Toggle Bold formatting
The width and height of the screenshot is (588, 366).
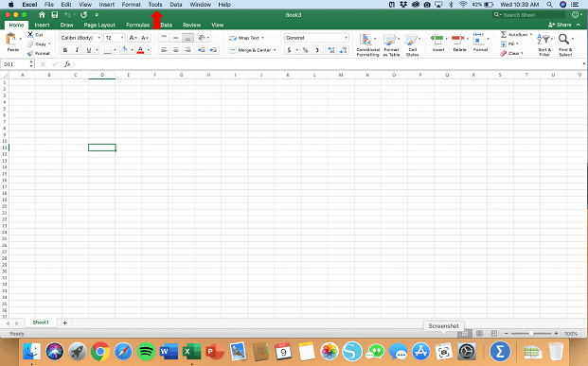[65, 50]
